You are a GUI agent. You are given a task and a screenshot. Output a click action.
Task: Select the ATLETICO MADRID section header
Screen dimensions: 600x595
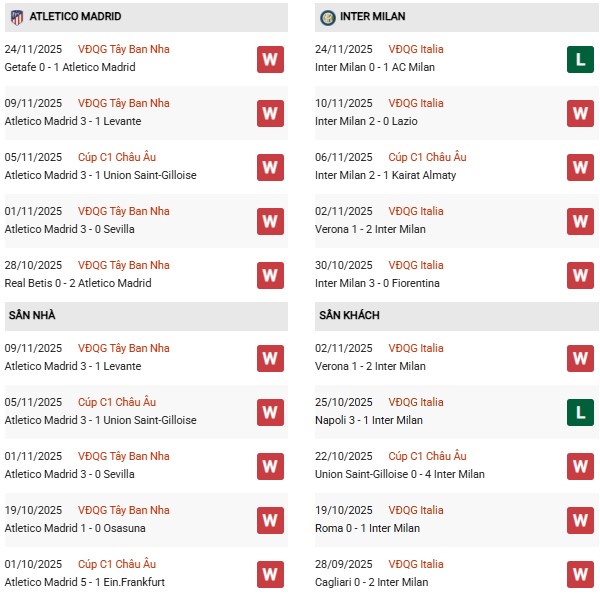[x=76, y=17]
